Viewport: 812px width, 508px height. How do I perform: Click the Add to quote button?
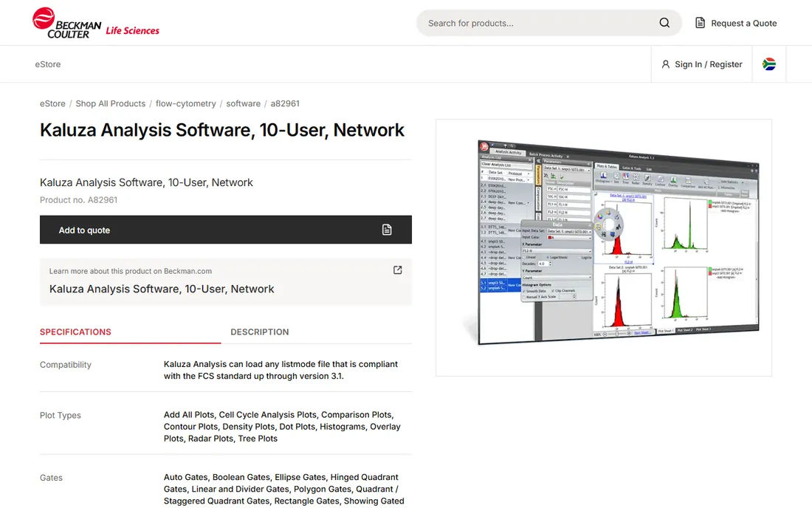[x=226, y=230]
